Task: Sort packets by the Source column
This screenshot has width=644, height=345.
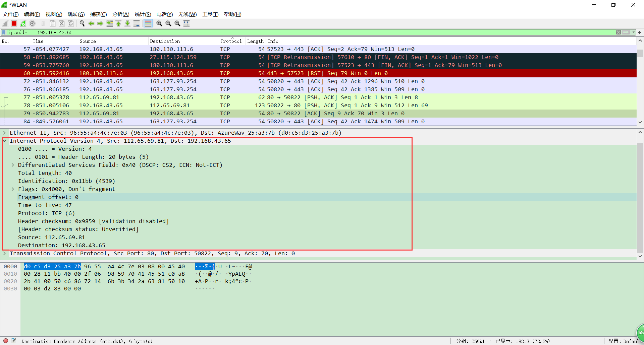Action: click(113, 41)
